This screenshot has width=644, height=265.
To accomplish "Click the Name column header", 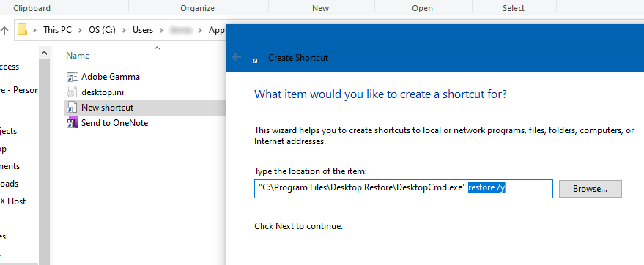I will 78,56.
